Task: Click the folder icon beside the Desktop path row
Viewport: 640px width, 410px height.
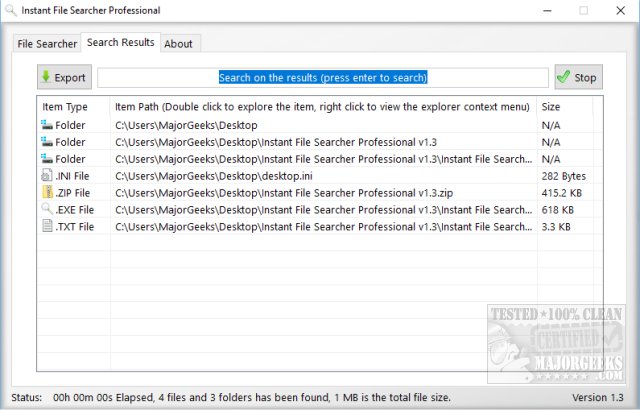Action: coord(47,125)
